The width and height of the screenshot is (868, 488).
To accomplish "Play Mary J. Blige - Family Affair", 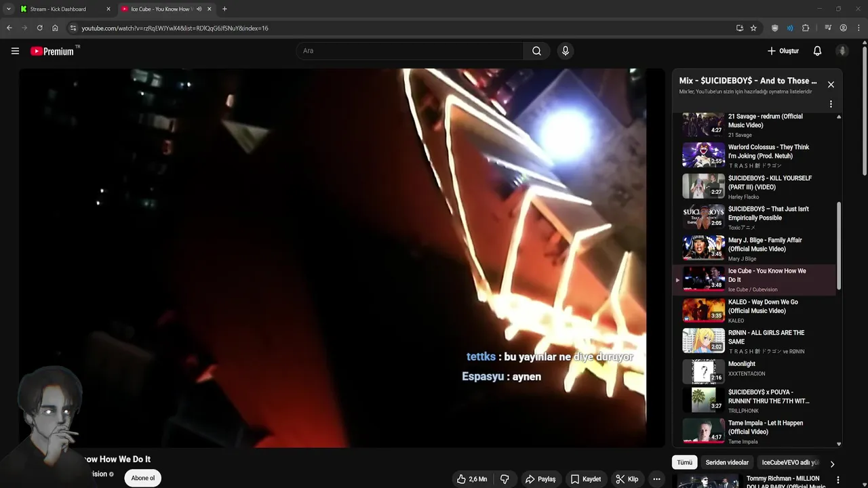I will (755, 249).
